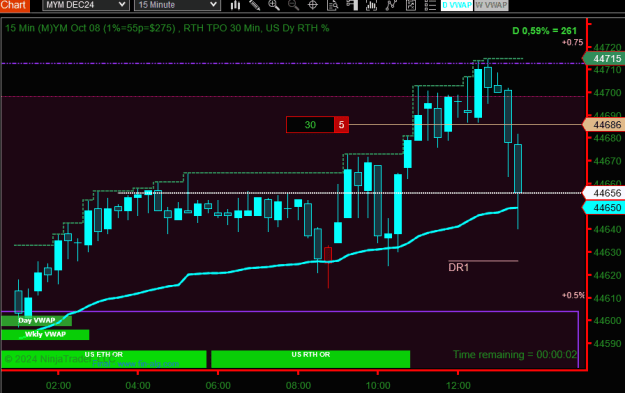This screenshot has width=625, height=393.
Task: Click the 44600 price axis label
Action: pos(607,321)
